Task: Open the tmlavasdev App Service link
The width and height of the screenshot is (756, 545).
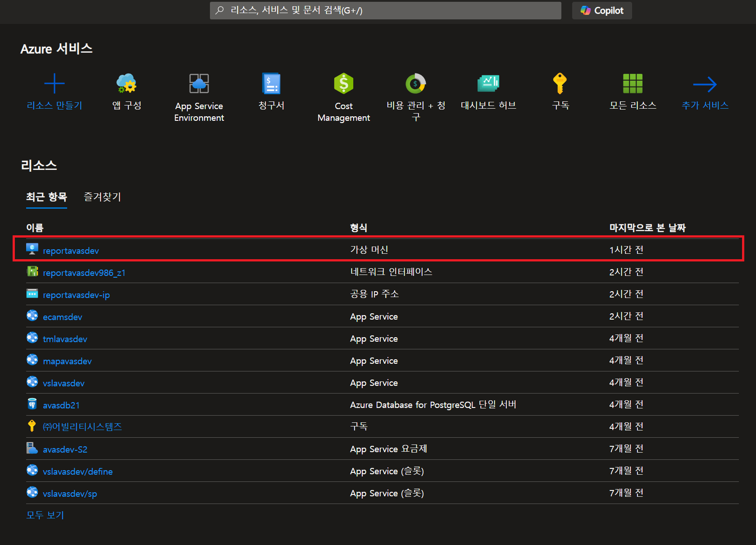Action: click(65, 339)
